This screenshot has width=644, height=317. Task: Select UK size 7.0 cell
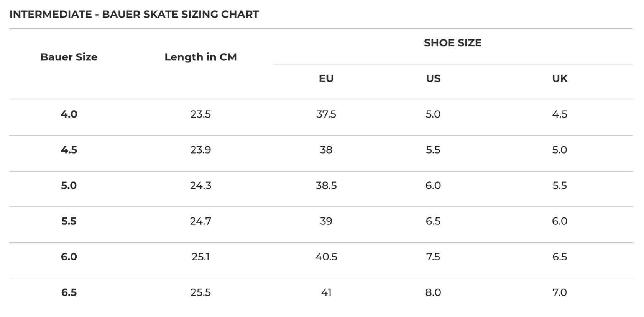pos(560,292)
